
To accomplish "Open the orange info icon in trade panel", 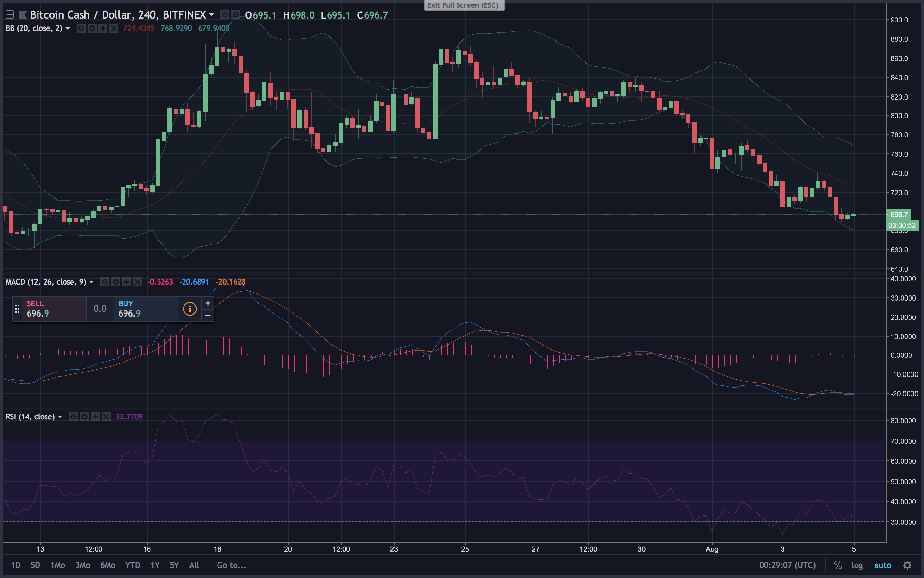I will point(190,309).
